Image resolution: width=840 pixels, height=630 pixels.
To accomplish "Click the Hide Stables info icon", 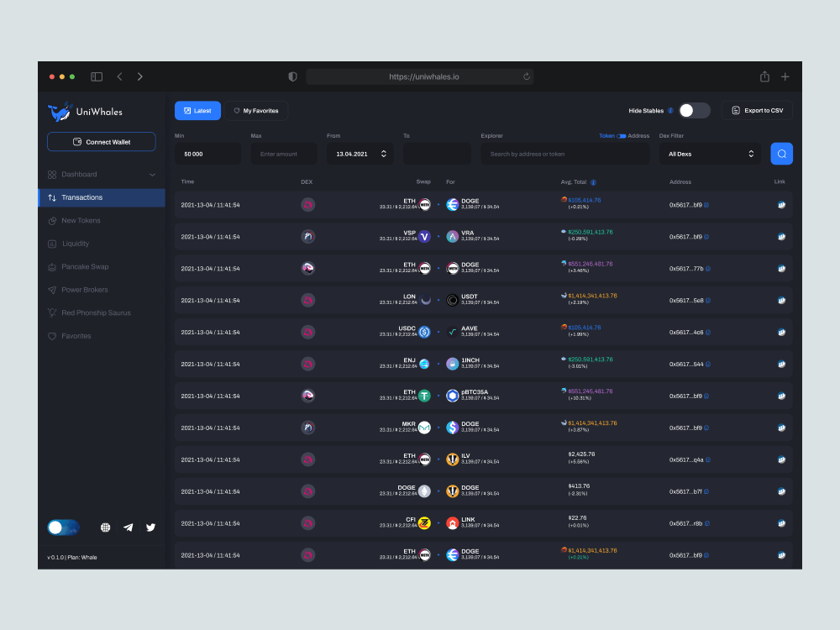I will 670,111.
